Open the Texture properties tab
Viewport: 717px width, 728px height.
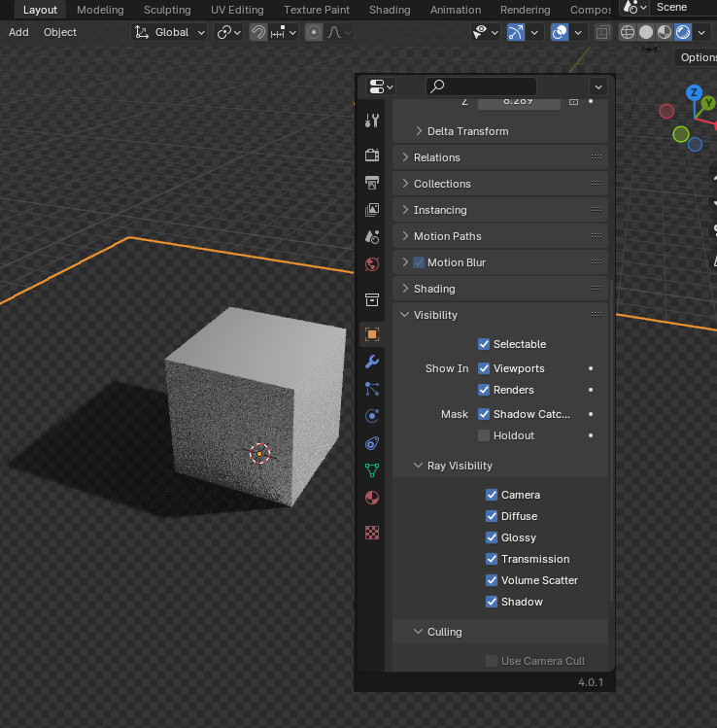click(x=372, y=533)
